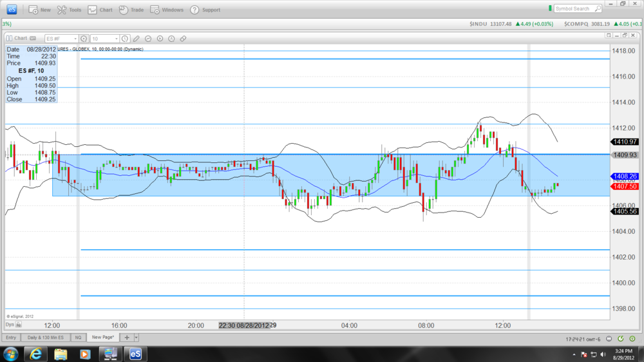
Task: Click the eSignal taskbar icon
Action: click(135, 354)
